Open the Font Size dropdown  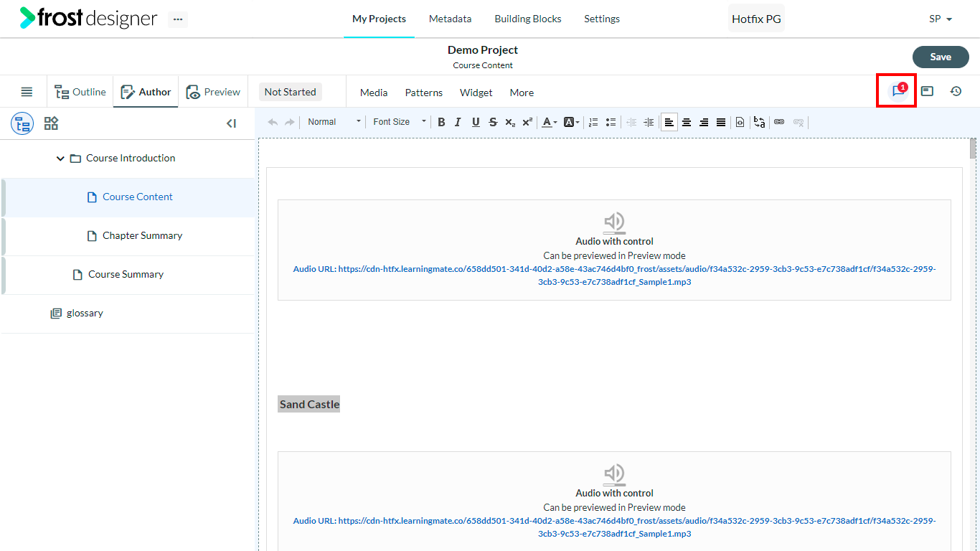pos(399,122)
